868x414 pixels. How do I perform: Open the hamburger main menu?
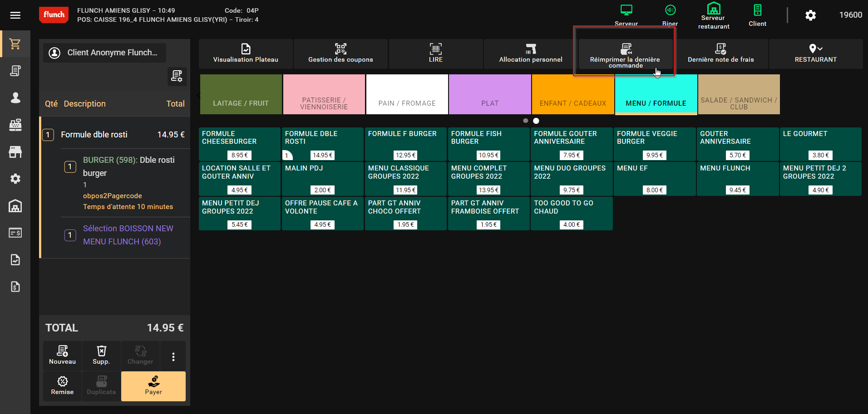(x=15, y=15)
